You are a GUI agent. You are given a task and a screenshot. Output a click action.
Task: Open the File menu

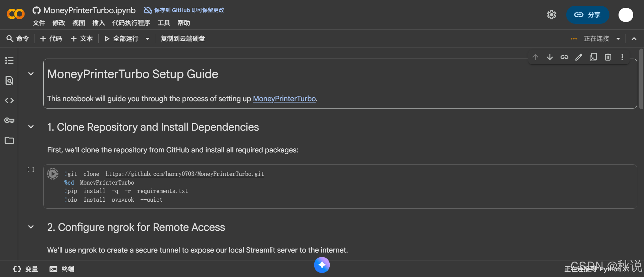tap(39, 23)
